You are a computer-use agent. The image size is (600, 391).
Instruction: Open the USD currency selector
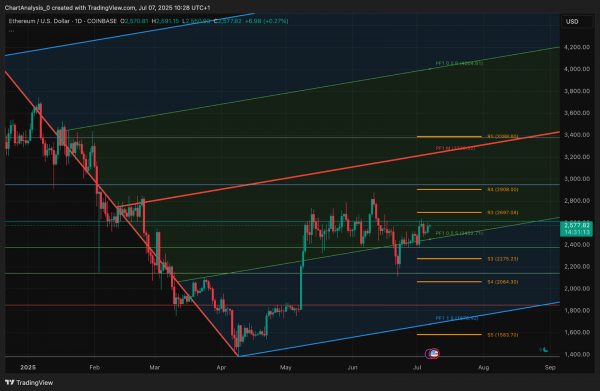(572, 21)
